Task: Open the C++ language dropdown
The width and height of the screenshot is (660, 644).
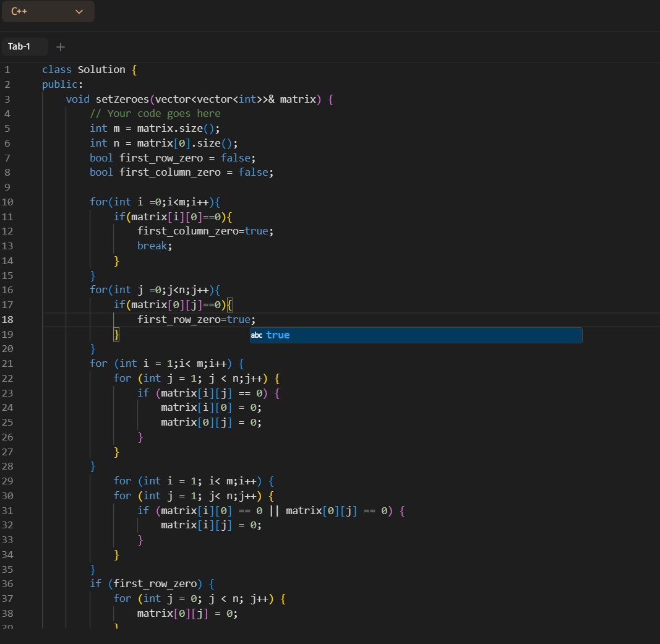Action: 48,11
